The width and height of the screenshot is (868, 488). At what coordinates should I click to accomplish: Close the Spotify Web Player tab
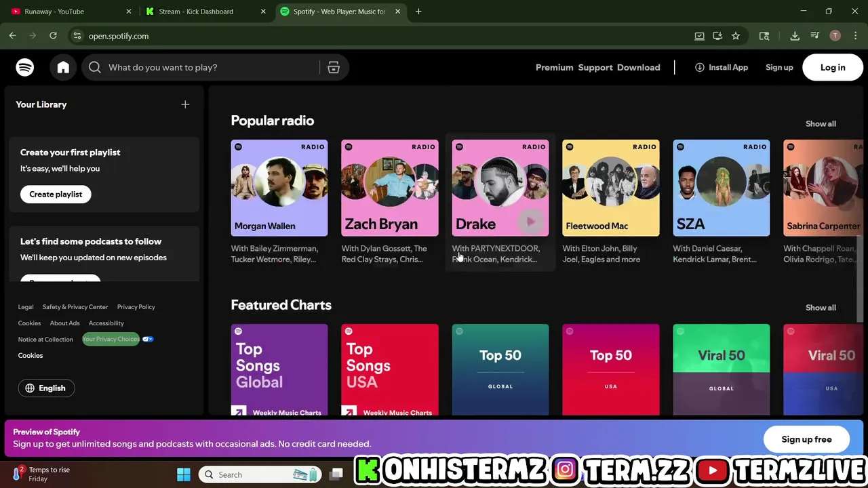point(397,12)
